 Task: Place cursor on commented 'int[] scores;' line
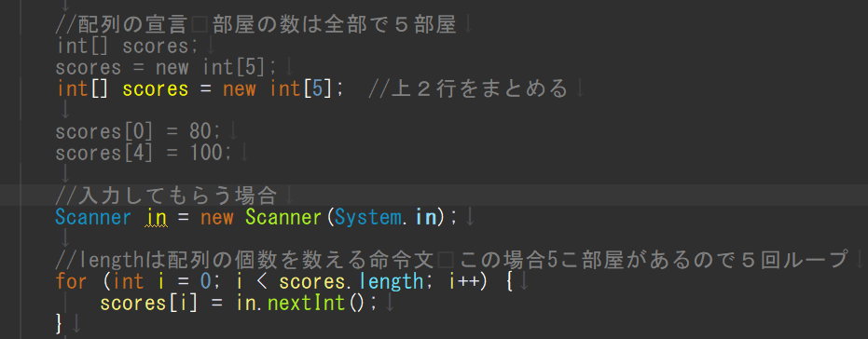[x=127, y=46]
